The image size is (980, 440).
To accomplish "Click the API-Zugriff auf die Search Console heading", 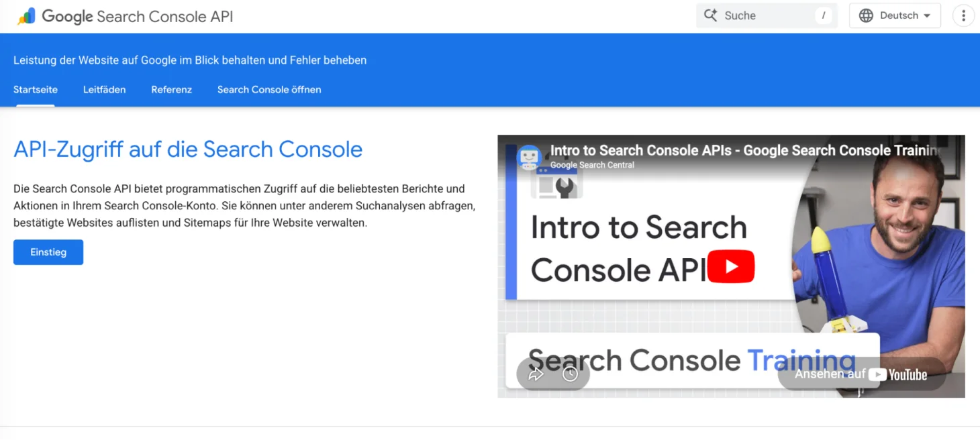I will click(x=188, y=149).
